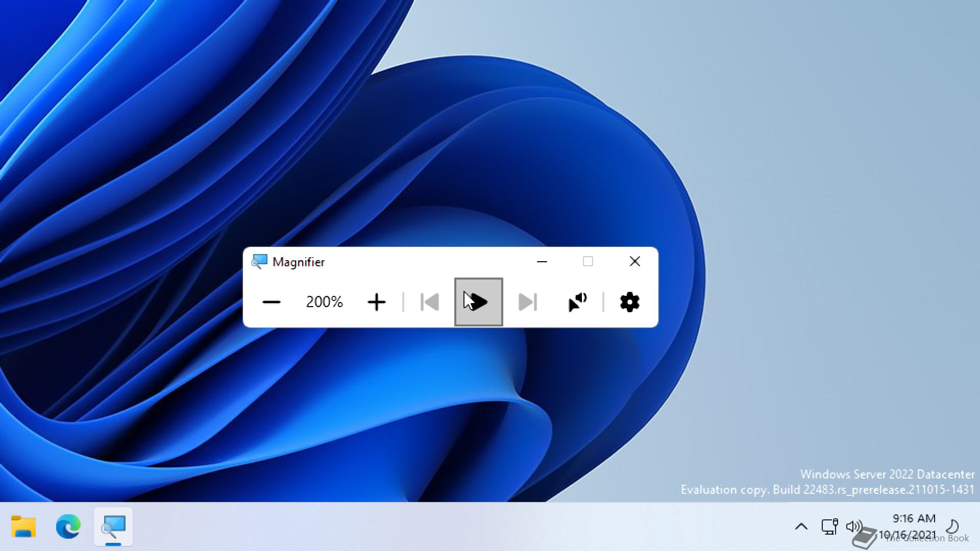Click the 200% zoom level text

click(324, 302)
